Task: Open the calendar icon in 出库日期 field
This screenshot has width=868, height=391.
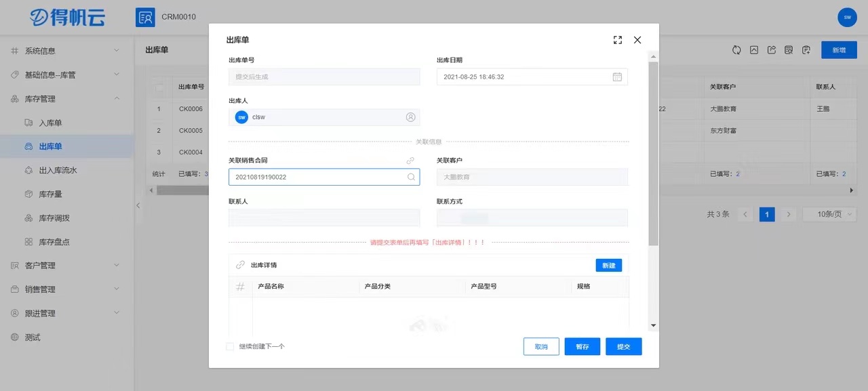Action: [x=617, y=77]
